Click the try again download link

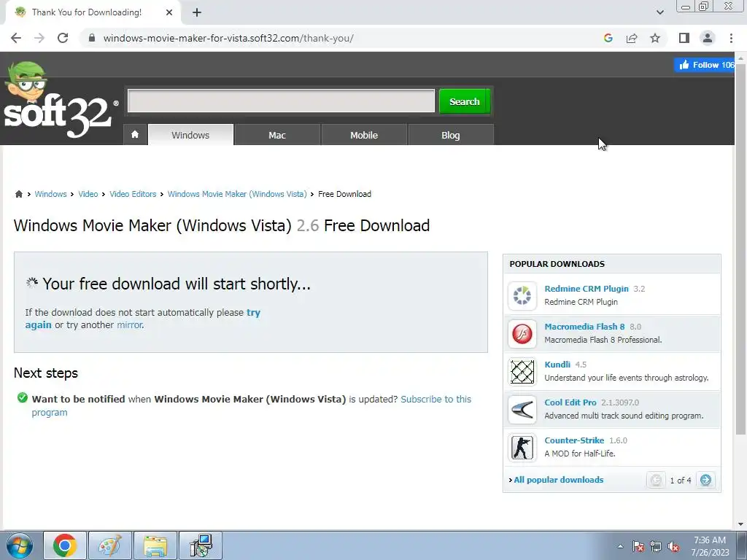coord(253,312)
